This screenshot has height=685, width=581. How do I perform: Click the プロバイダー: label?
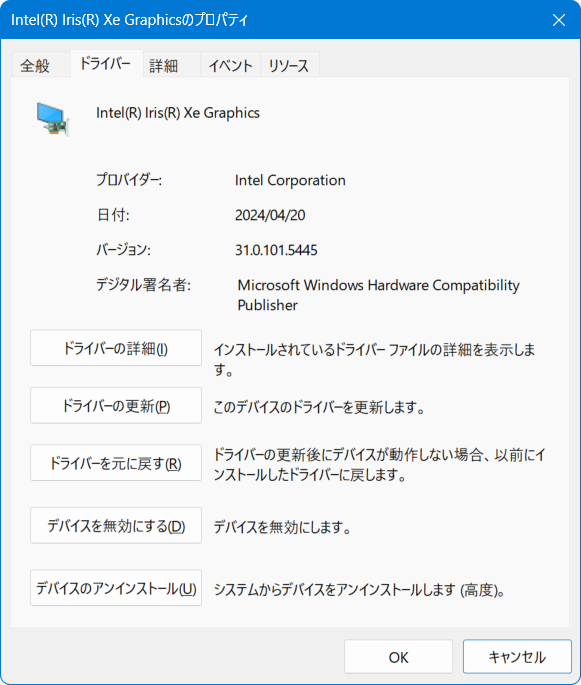click(129, 180)
